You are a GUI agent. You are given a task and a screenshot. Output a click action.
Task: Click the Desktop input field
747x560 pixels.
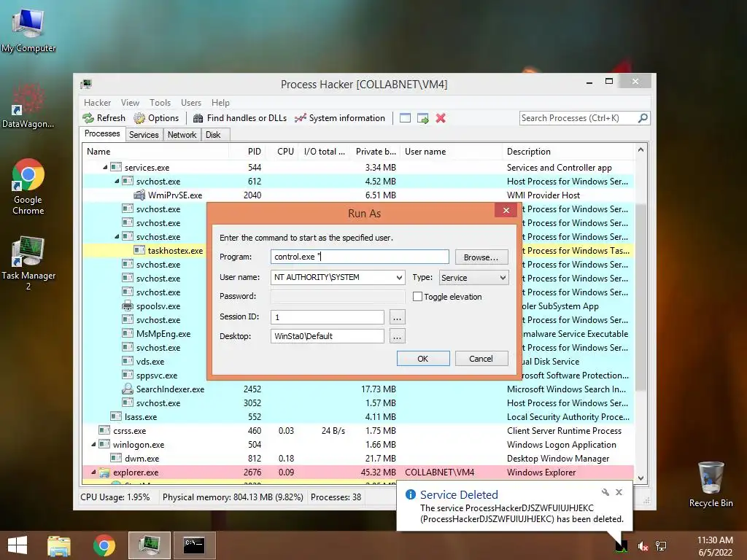coord(328,337)
